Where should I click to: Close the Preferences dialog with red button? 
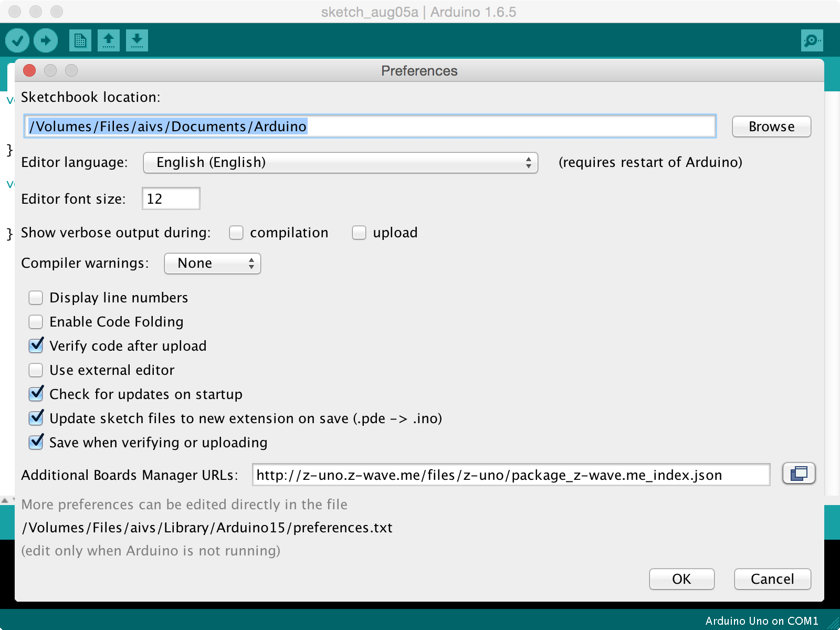coord(29,70)
